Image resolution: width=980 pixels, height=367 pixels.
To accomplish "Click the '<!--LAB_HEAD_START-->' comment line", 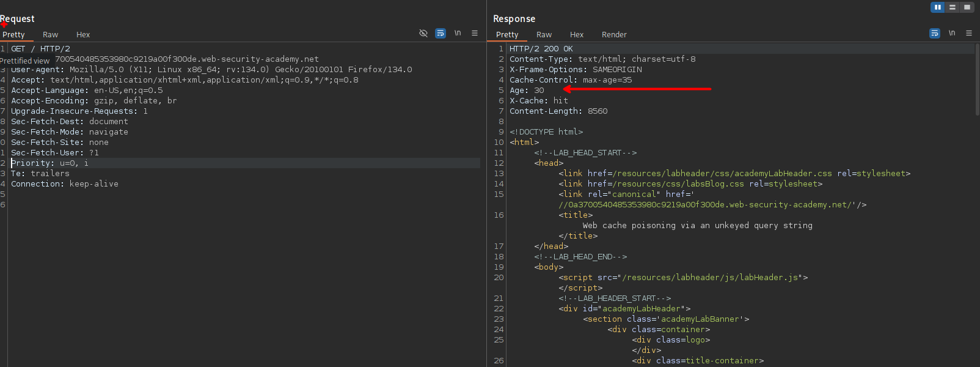I will [585, 152].
